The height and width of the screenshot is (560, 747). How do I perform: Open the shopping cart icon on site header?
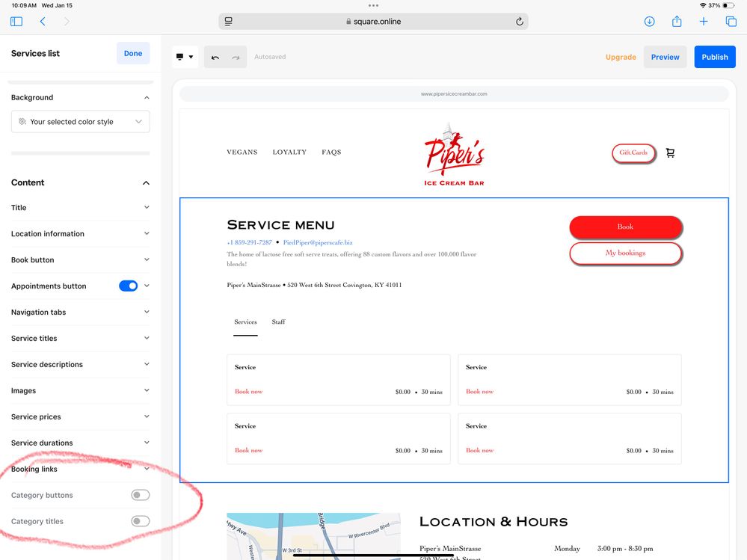coord(670,153)
